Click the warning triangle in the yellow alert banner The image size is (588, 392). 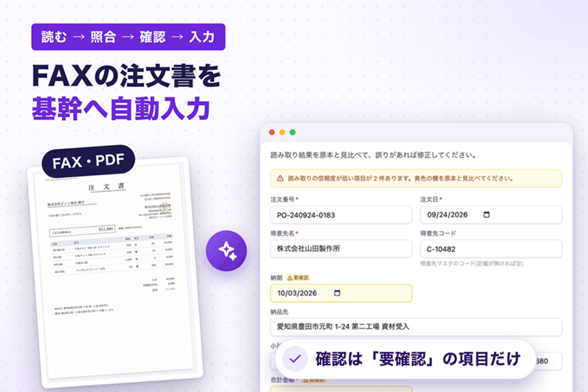coord(280,178)
